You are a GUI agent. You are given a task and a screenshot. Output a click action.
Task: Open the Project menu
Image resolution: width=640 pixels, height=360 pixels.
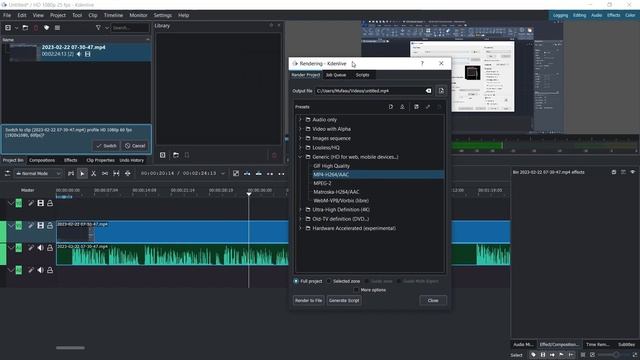coord(58,15)
